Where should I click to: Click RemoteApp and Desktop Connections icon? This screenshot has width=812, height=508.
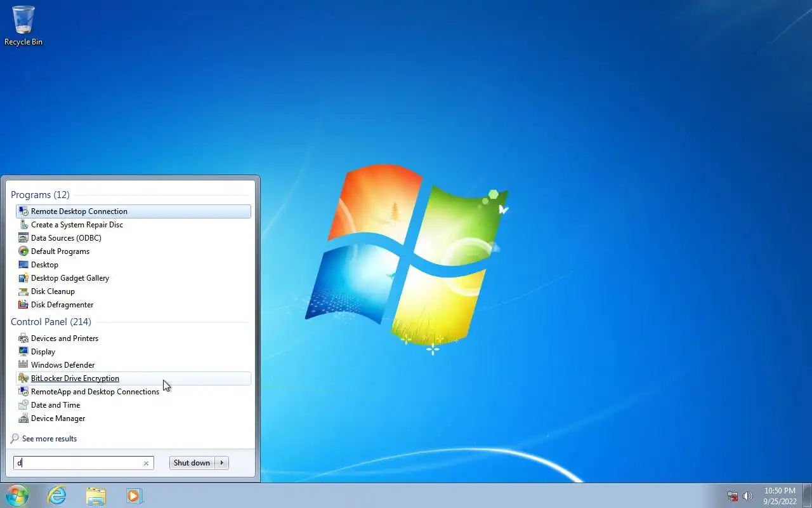23,392
